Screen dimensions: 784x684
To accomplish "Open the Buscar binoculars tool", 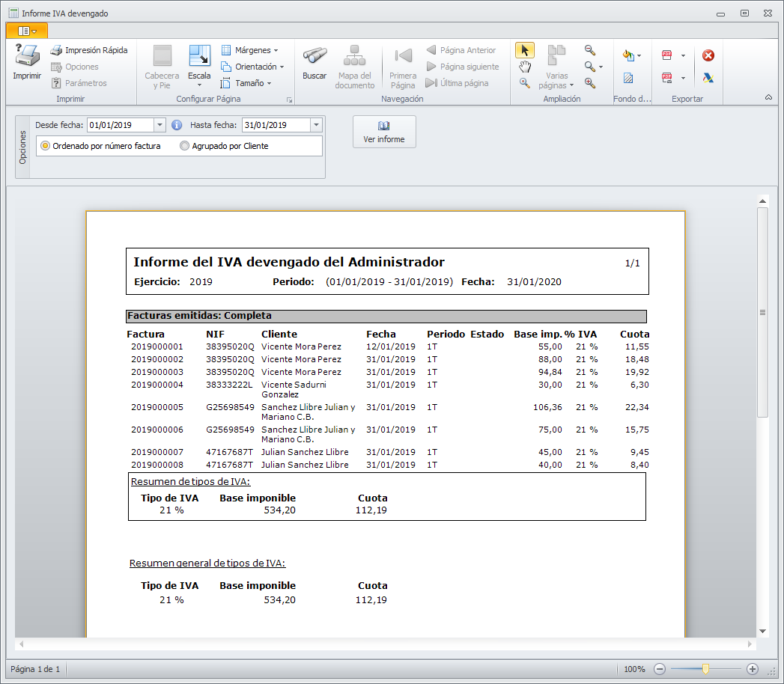I will [x=314, y=61].
